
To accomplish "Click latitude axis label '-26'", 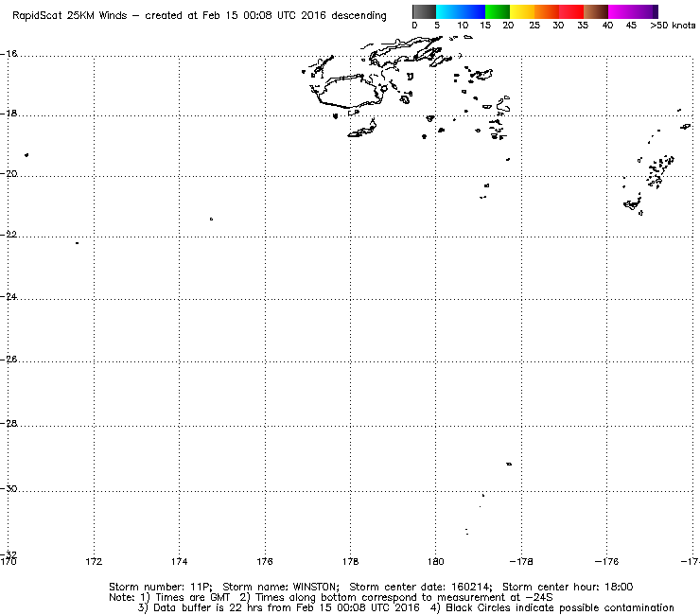I will pos(9,360).
